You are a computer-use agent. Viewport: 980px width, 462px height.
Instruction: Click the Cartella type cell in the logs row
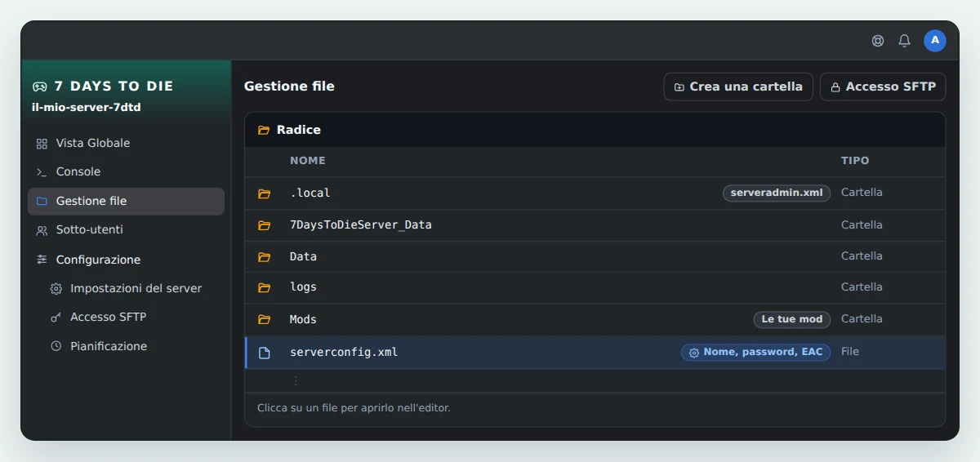(x=862, y=287)
